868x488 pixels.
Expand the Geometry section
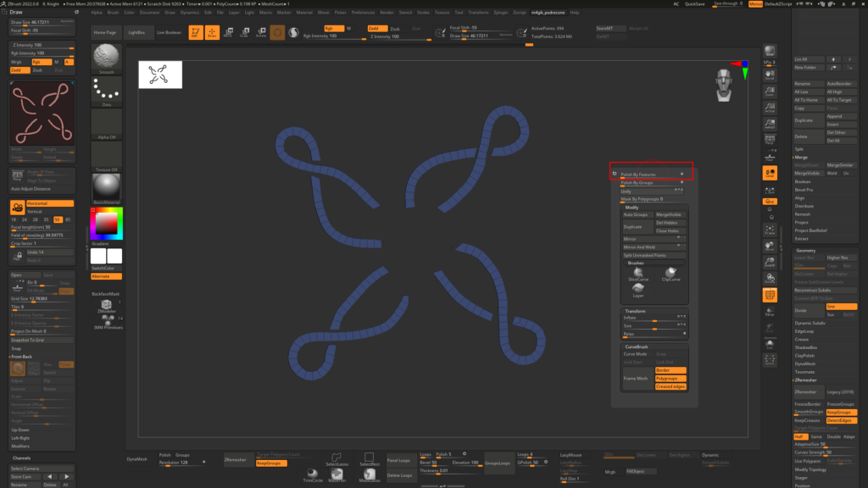click(x=806, y=251)
